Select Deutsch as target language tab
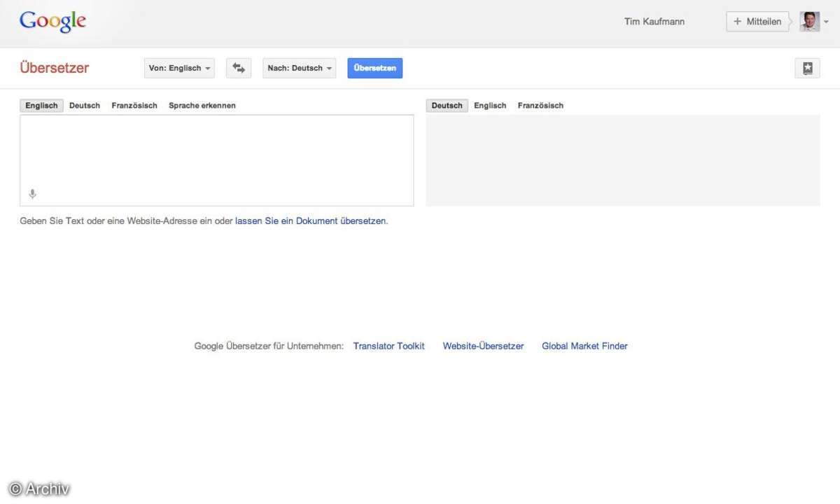The height and width of the screenshot is (504, 840). [x=447, y=106]
